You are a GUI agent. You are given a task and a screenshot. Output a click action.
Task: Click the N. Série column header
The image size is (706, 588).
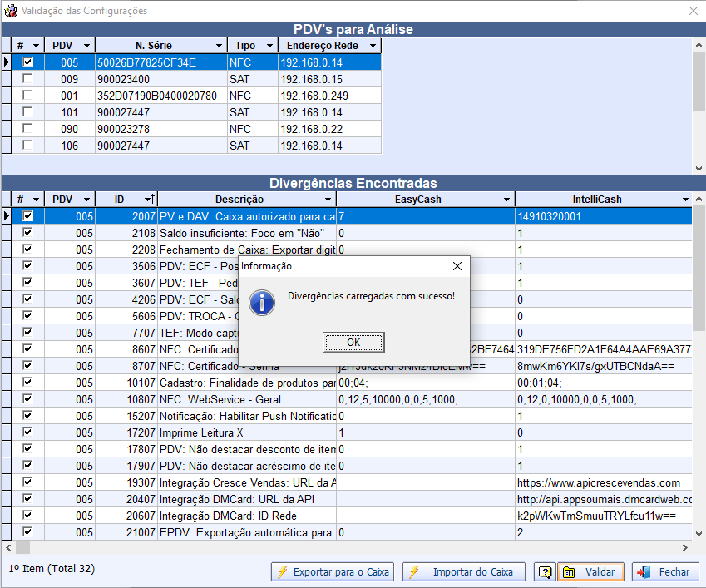pyautogui.click(x=154, y=46)
